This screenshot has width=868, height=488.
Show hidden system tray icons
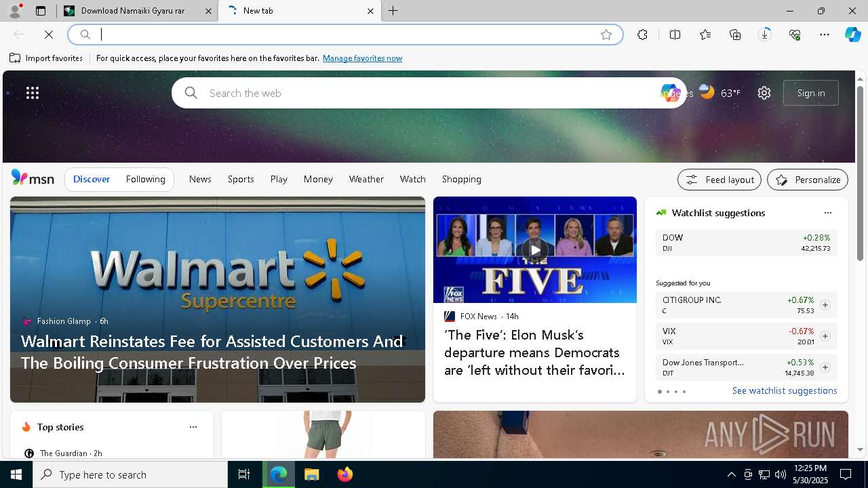tap(731, 474)
